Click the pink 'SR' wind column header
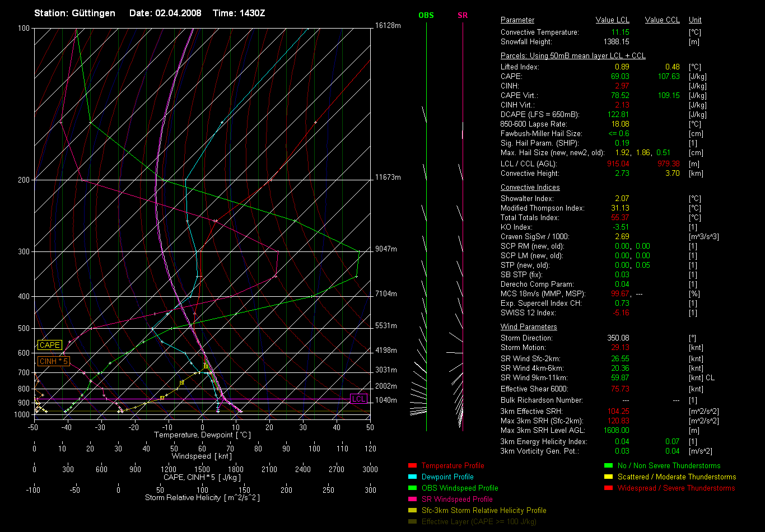The width and height of the screenshot is (765, 532). pyautogui.click(x=463, y=16)
